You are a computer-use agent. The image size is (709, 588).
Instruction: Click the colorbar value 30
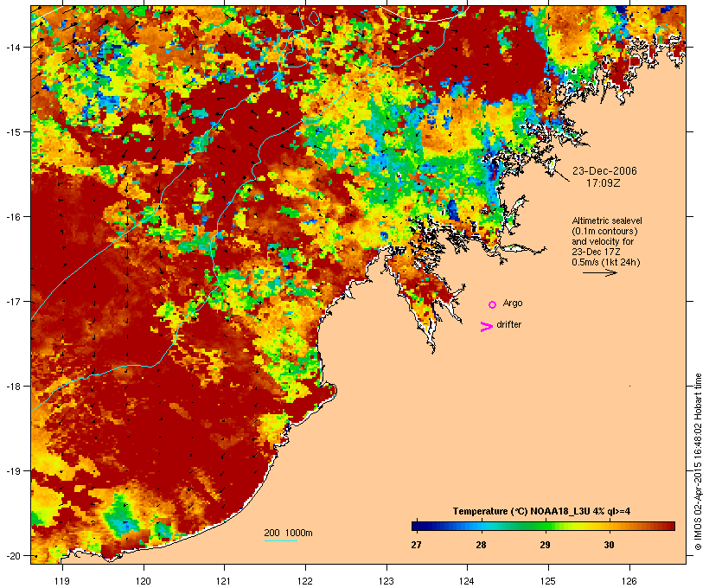(609, 545)
